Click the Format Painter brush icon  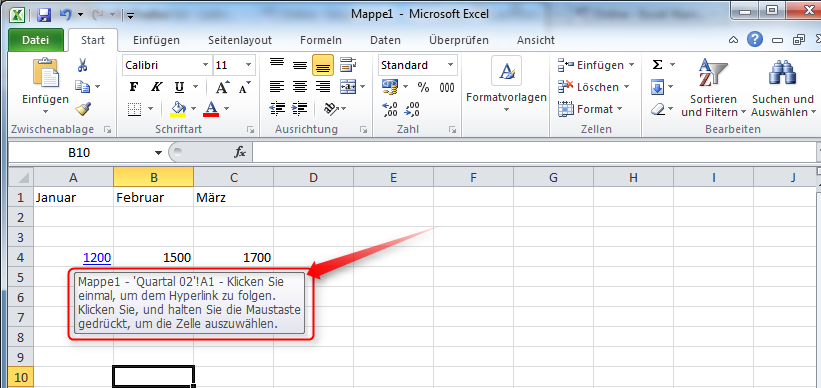pyautogui.click(x=83, y=108)
